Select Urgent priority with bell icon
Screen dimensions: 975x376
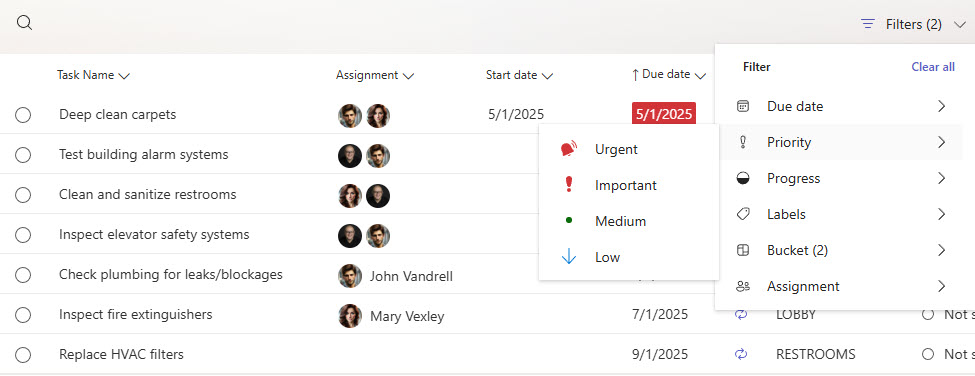(568, 149)
